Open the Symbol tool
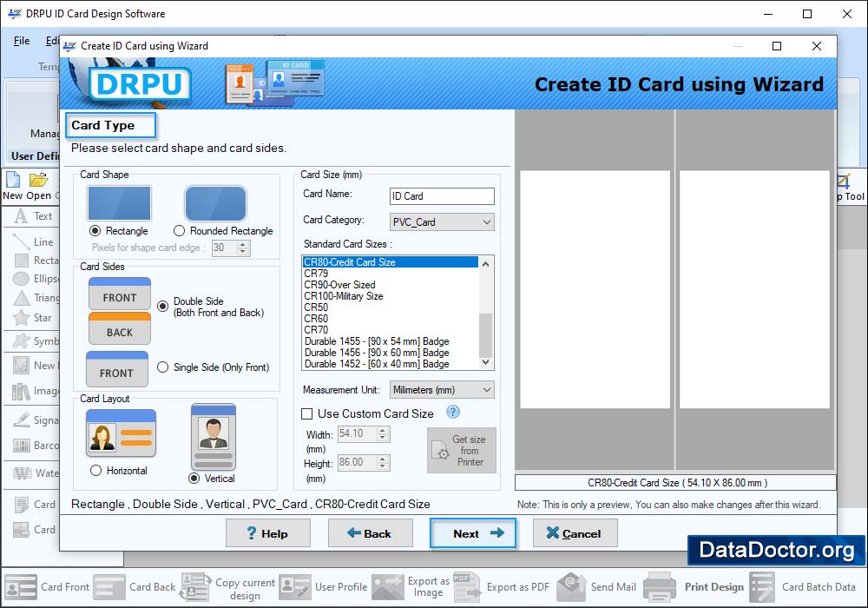 point(35,341)
